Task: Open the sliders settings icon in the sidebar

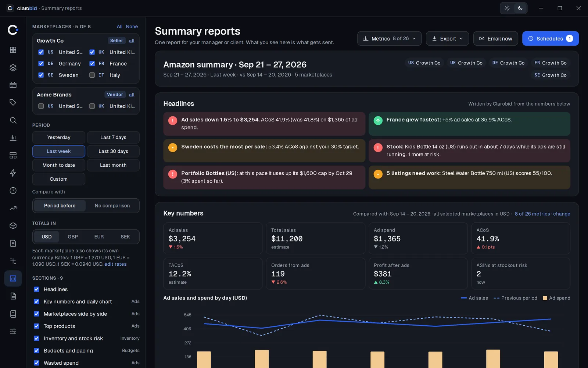Action: (x=13, y=331)
